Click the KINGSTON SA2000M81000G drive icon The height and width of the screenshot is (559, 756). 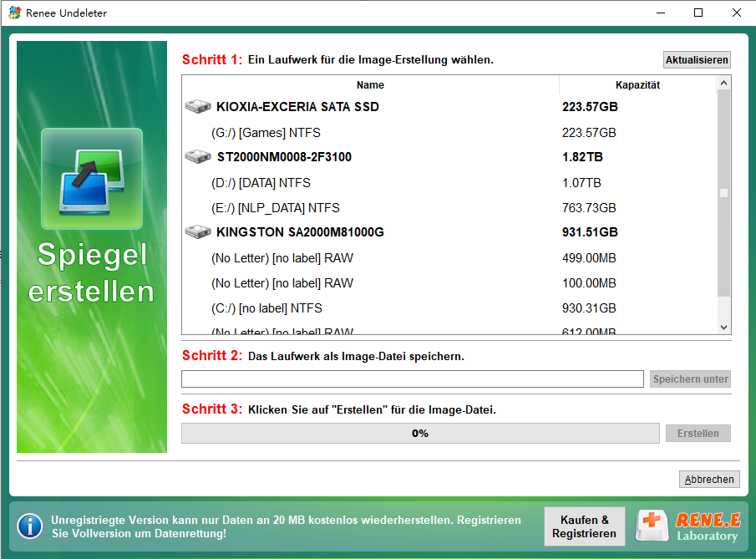click(x=198, y=231)
